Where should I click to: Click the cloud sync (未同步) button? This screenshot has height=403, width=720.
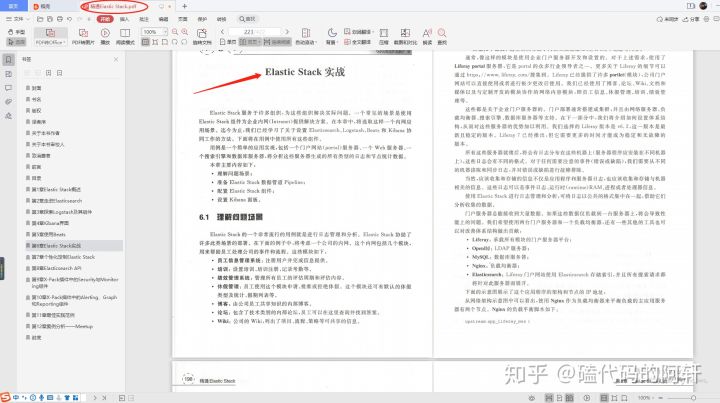[668, 19]
